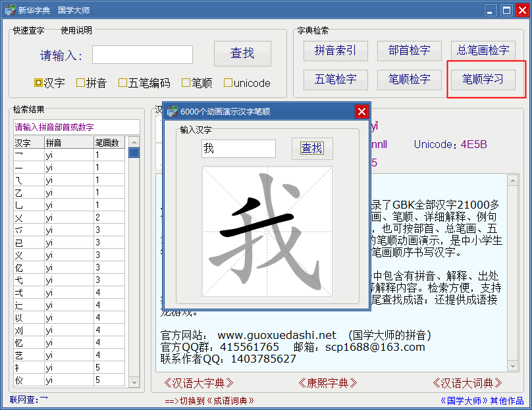Click the www.guoxuedashi.net website text

[x=277, y=336]
